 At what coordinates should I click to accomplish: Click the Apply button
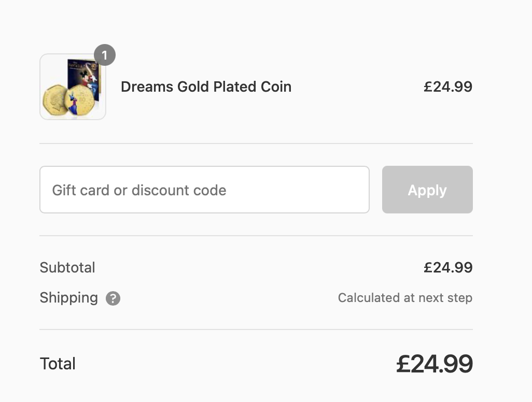pos(427,190)
